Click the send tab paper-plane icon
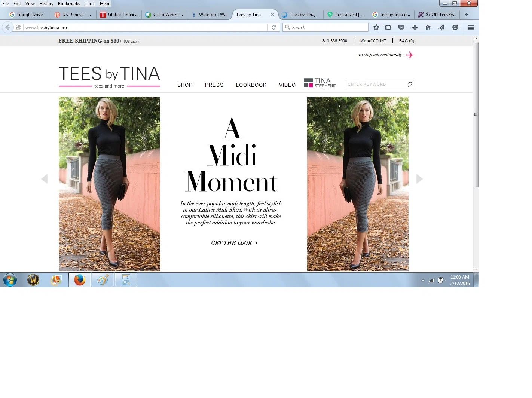532x398 pixels. [442, 27]
